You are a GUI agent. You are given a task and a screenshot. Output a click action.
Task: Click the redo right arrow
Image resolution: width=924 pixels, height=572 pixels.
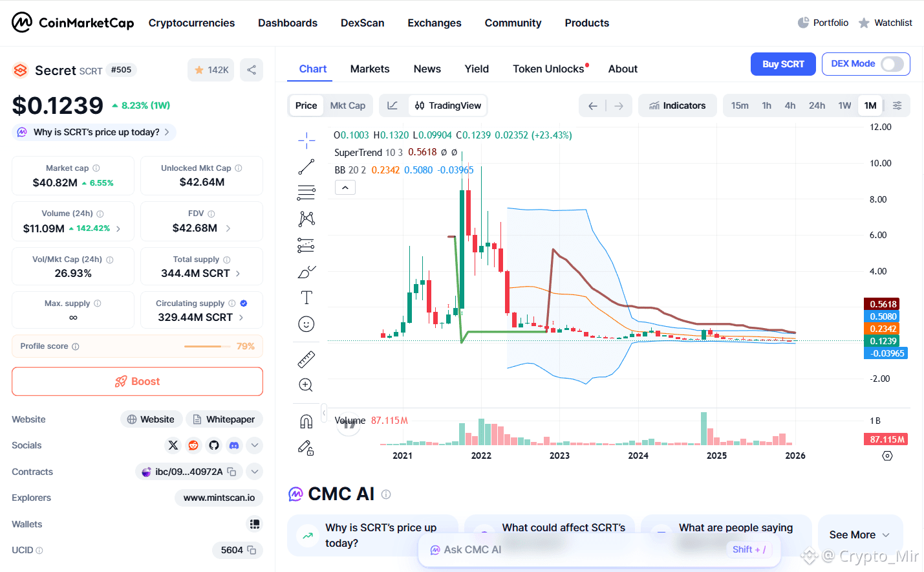click(x=619, y=105)
